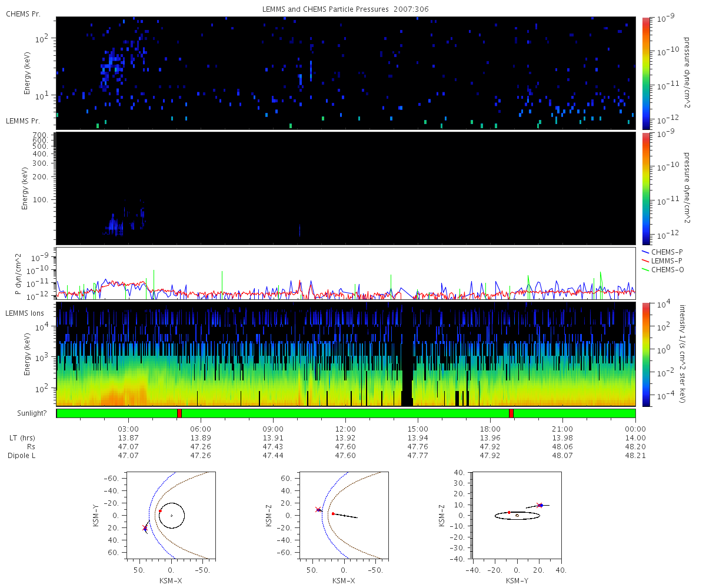The width and height of the screenshot is (706, 588).
Task: Click the 03:00 time axis label
Action: click(x=128, y=429)
